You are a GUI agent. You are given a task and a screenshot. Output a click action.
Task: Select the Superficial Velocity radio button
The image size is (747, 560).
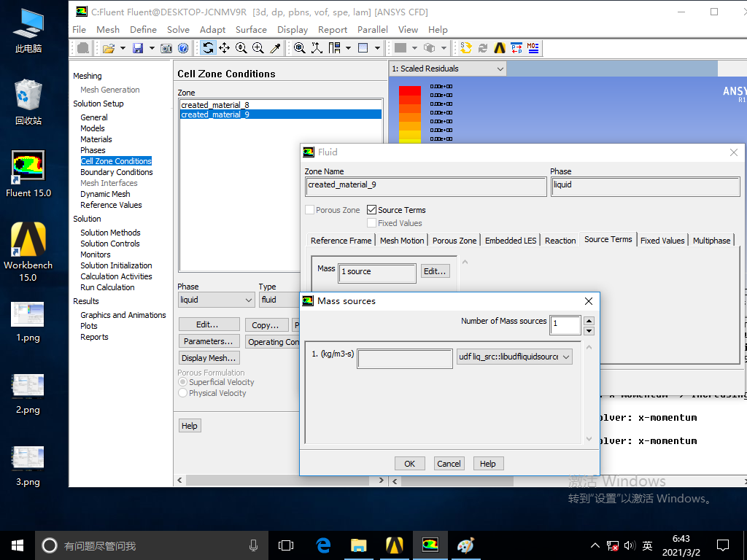point(182,382)
